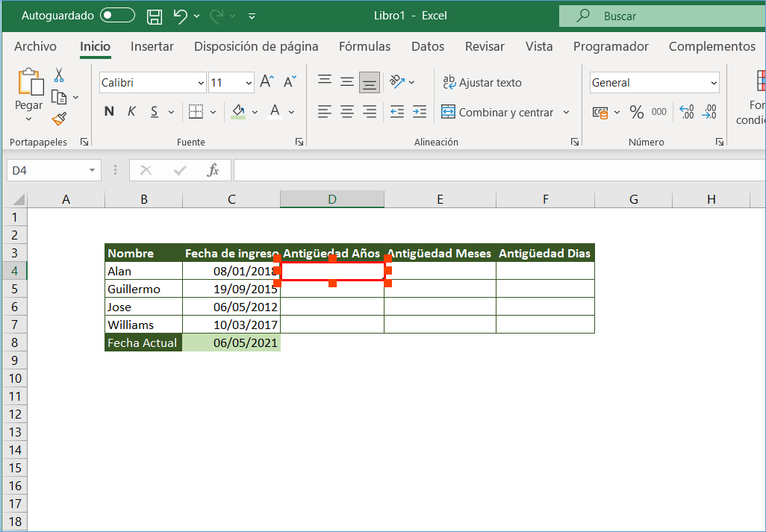
Task: Click Combinar y centrar button
Action: (497, 113)
